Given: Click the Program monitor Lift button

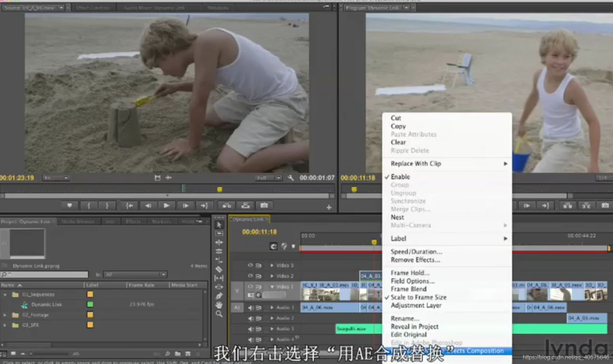Looking at the screenshot, I should click(x=568, y=205).
